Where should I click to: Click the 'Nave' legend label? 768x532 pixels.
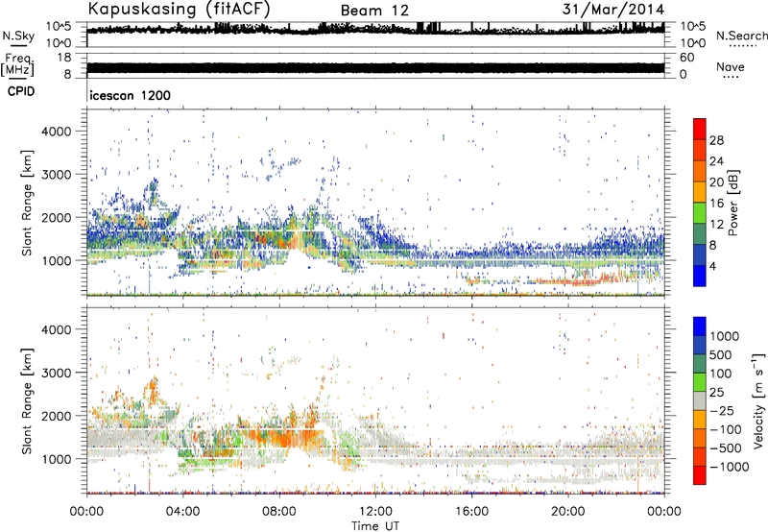pyautogui.click(x=731, y=67)
